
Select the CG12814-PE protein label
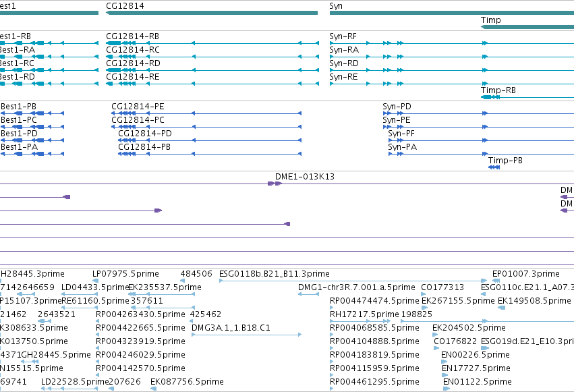click(138, 107)
